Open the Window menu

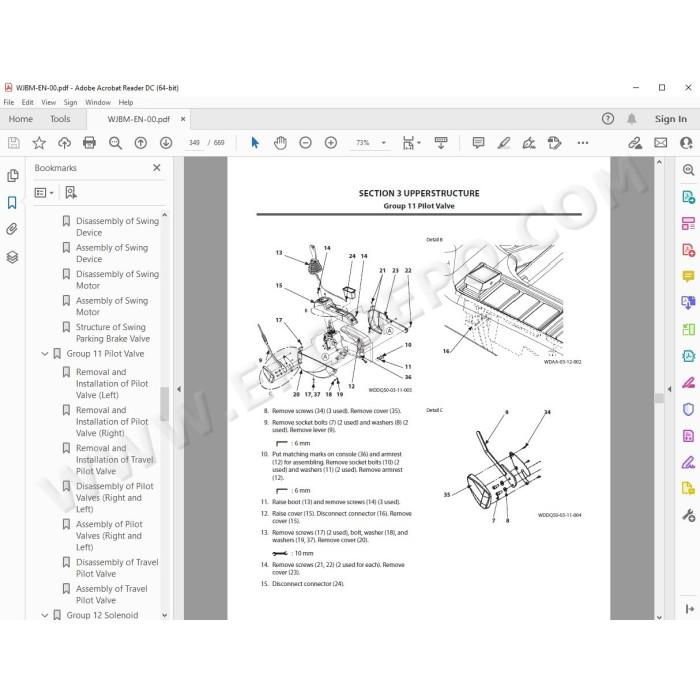click(x=98, y=102)
